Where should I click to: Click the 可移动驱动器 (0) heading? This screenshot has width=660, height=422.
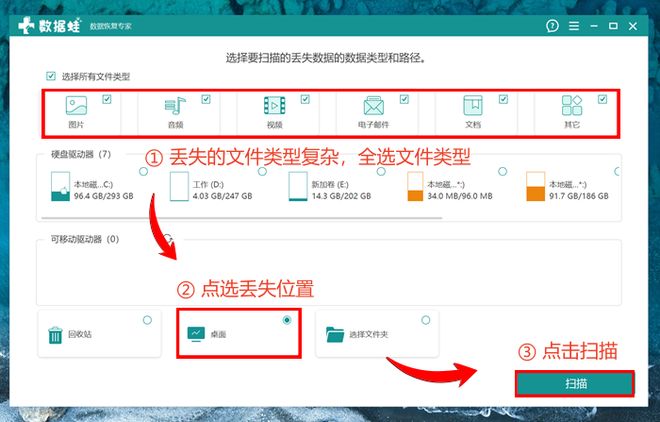[x=85, y=239]
